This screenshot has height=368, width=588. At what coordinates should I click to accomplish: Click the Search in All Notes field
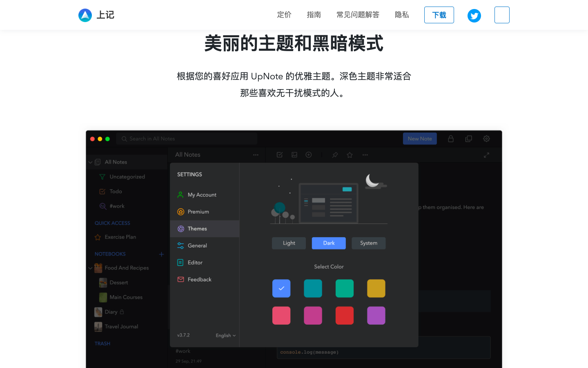187,139
